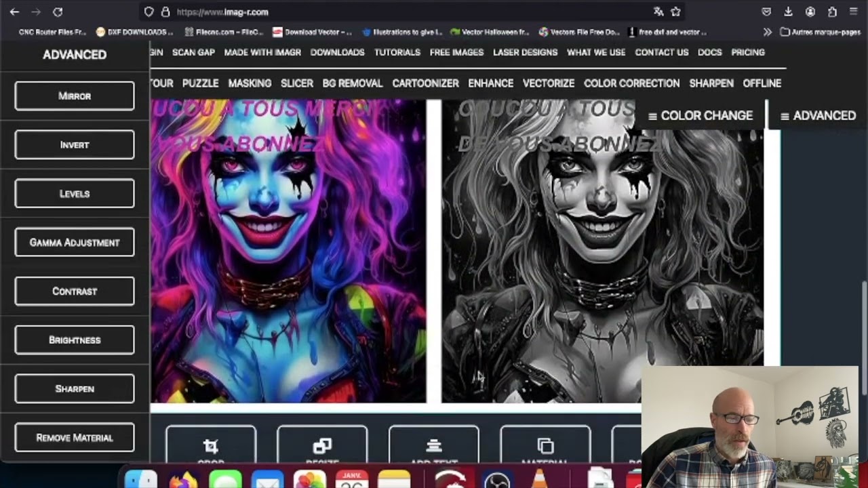Select the Color Correction tool tab

[631, 83]
